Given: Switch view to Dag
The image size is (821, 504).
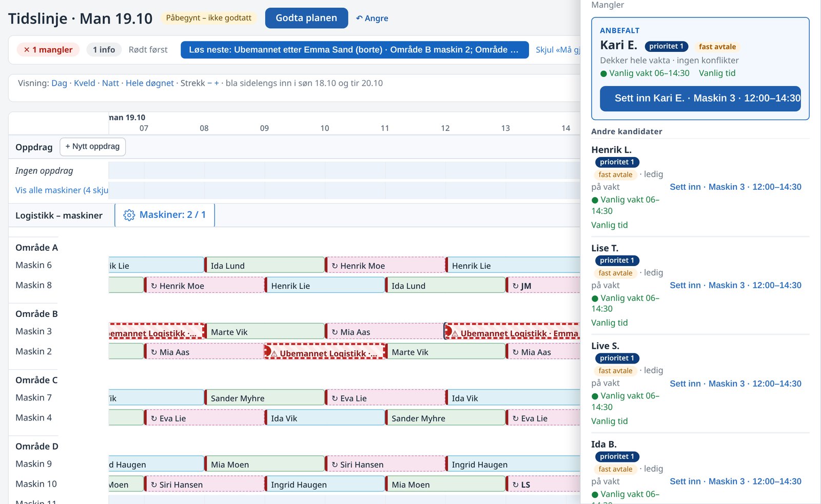Looking at the screenshot, I should [x=59, y=83].
